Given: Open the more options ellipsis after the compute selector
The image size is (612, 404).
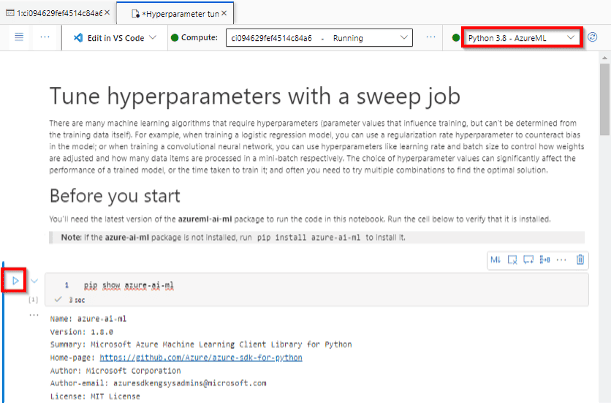Looking at the screenshot, I should tap(431, 37).
